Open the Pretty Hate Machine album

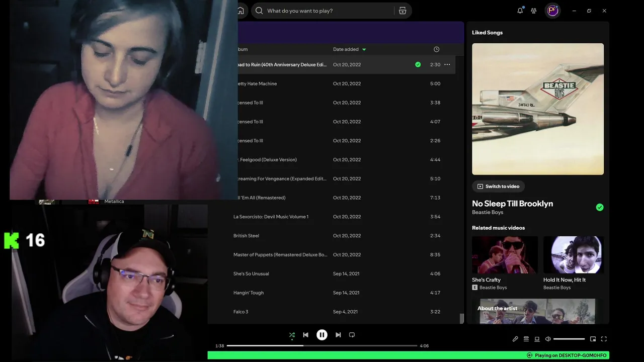(257, 83)
